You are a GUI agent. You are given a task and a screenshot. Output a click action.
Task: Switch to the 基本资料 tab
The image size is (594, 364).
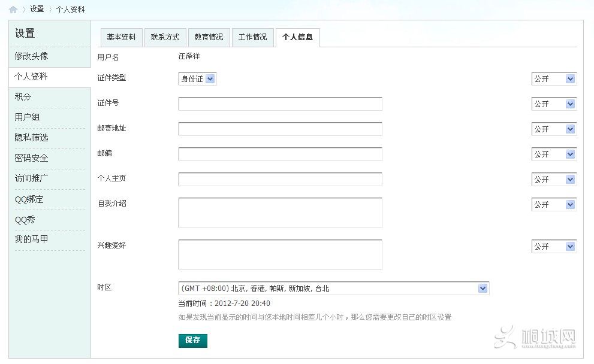coord(123,37)
